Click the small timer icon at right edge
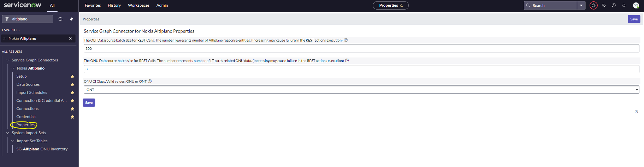The image size is (644, 167). 636,112
